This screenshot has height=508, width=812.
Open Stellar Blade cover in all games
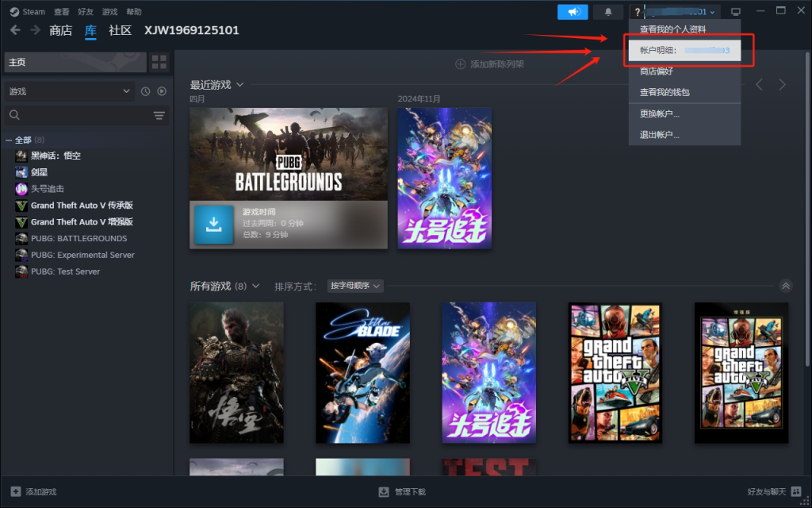click(362, 373)
